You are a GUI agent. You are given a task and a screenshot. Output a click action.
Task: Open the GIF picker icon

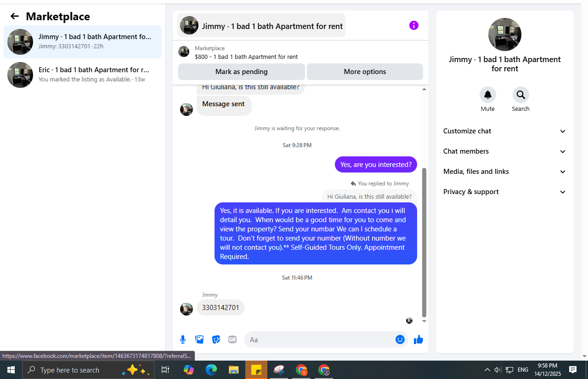[x=232, y=339]
